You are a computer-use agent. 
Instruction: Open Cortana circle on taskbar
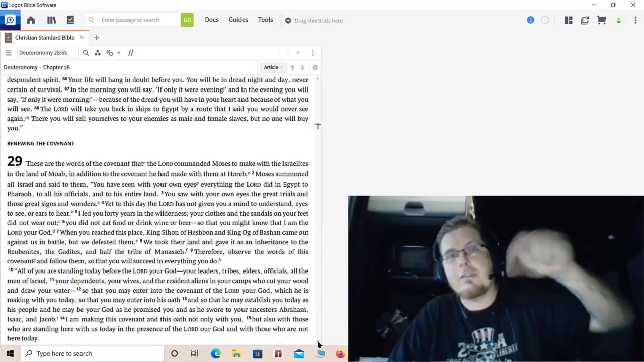174,353
